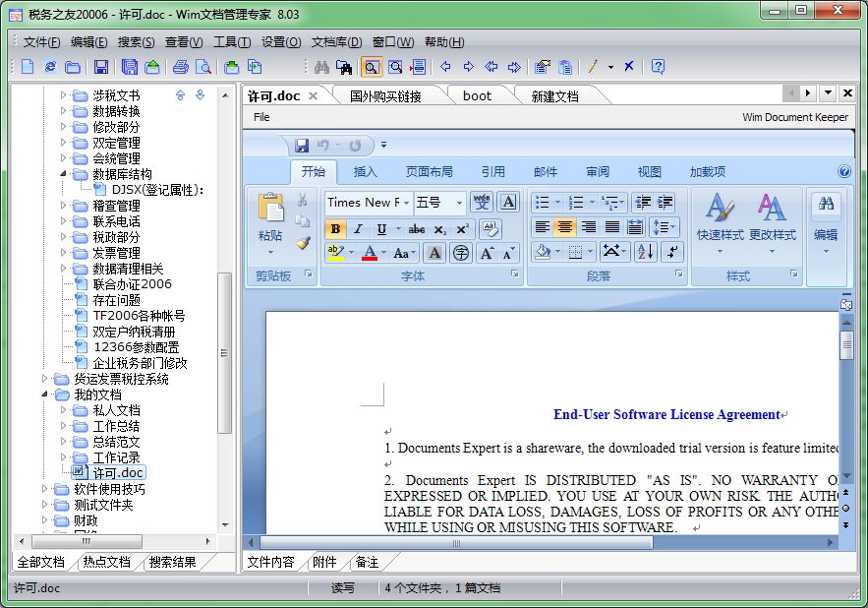Screen dimensions: 868x608
Task: Click the paragraph shading paint bucket
Action: (543, 252)
